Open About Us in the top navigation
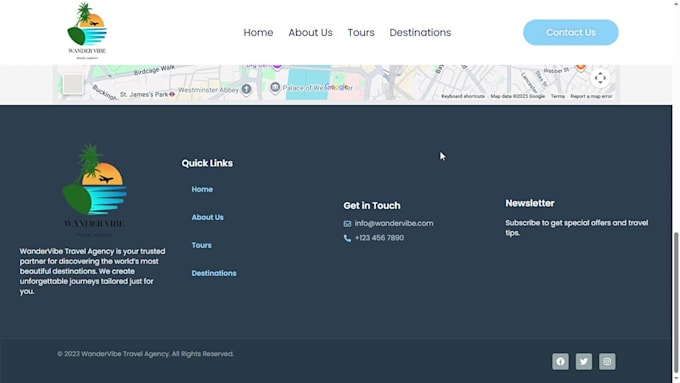The width and height of the screenshot is (680, 383). (311, 33)
